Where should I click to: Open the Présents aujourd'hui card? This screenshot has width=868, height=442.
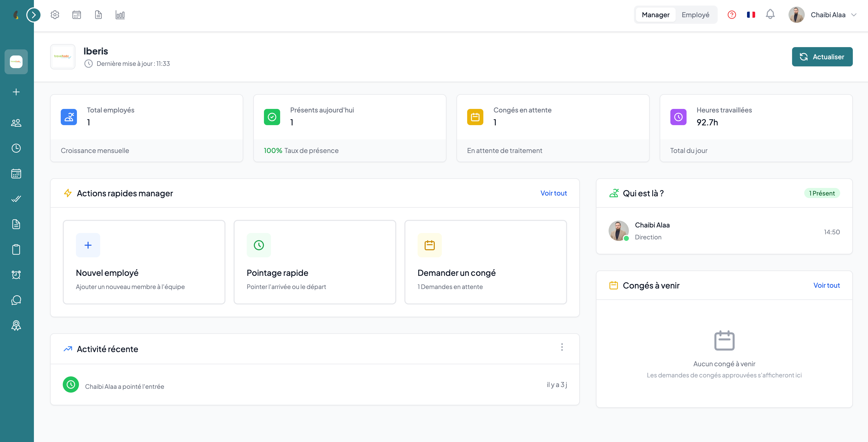350,128
